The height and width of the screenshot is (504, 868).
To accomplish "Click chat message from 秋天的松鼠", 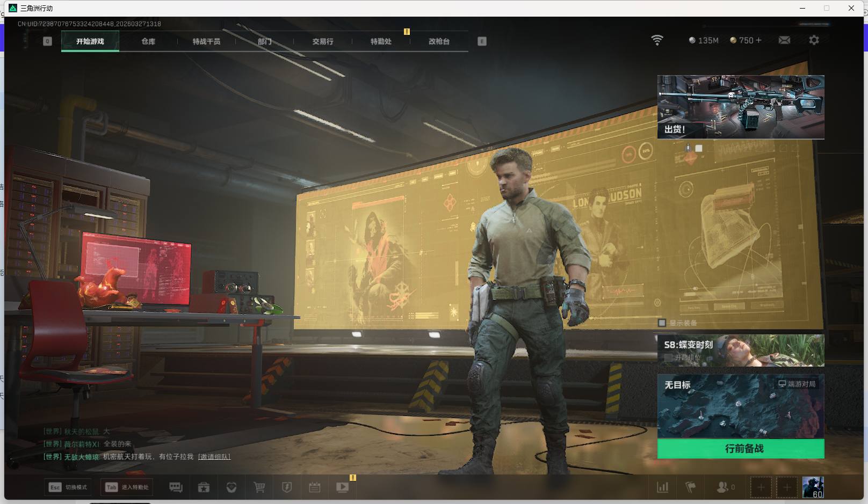I will click(x=77, y=432).
